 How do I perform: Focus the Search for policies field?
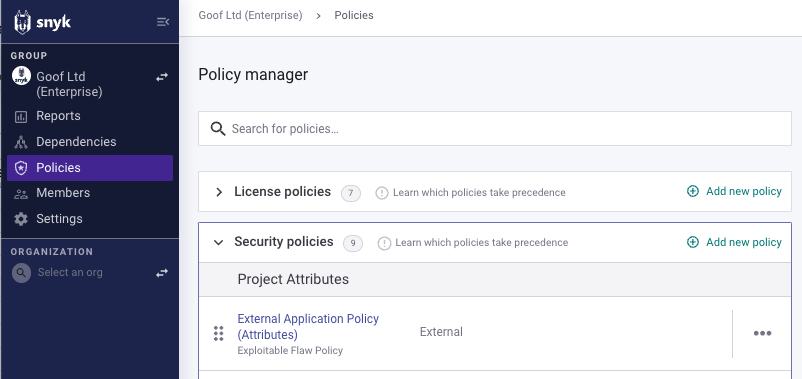tap(495, 128)
